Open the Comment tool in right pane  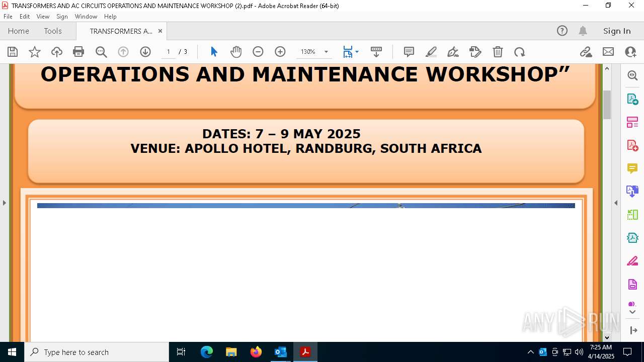click(x=632, y=168)
